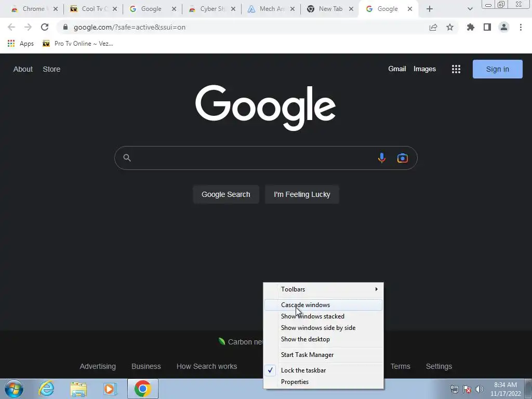The width and height of the screenshot is (532, 399).
Task: Launch Internet Explorer from taskbar
Action: [46, 389]
